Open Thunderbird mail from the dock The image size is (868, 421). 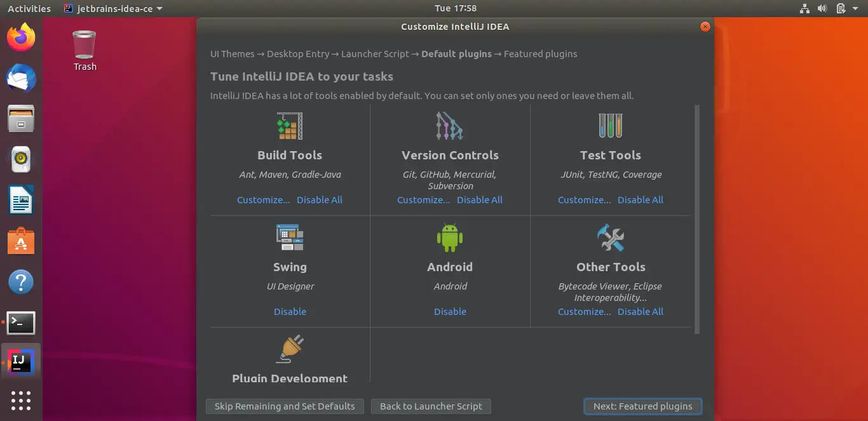pyautogui.click(x=21, y=79)
